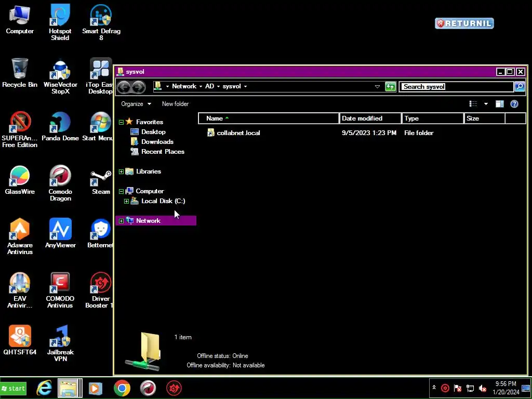The width and height of the screenshot is (532, 399).
Task: Click the Explorer back arrow button
Action: tap(124, 87)
